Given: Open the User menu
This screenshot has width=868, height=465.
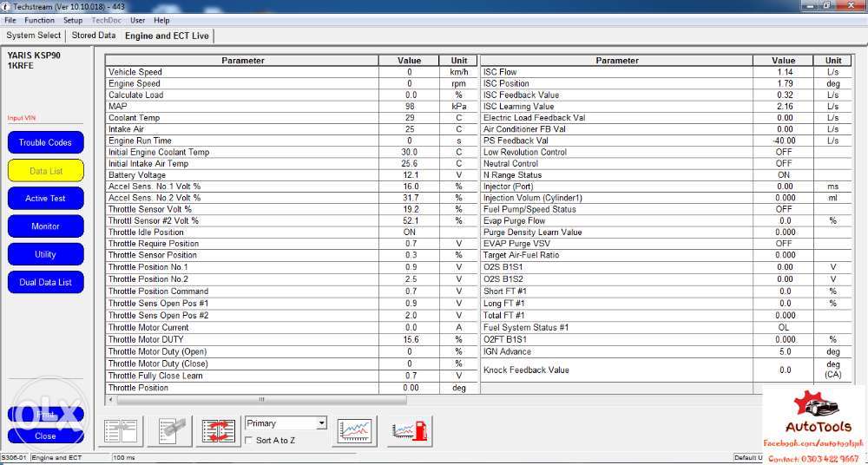Looking at the screenshot, I should (138, 21).
